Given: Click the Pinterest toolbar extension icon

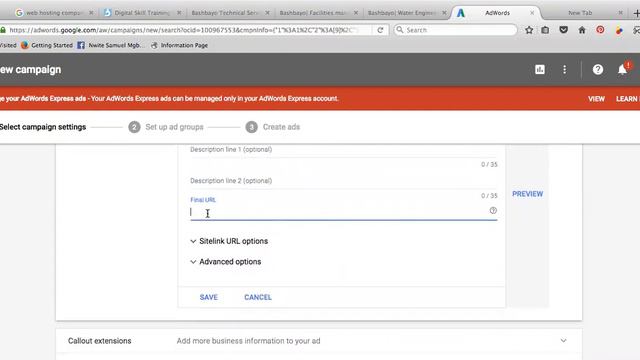Looking at the screenshot, I should click(x=600, y=30).
